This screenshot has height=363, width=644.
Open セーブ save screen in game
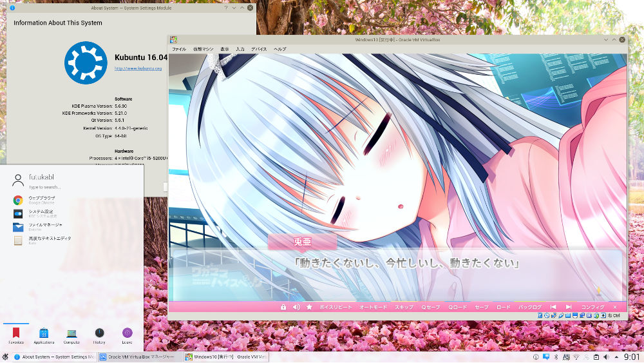[481, 307]
